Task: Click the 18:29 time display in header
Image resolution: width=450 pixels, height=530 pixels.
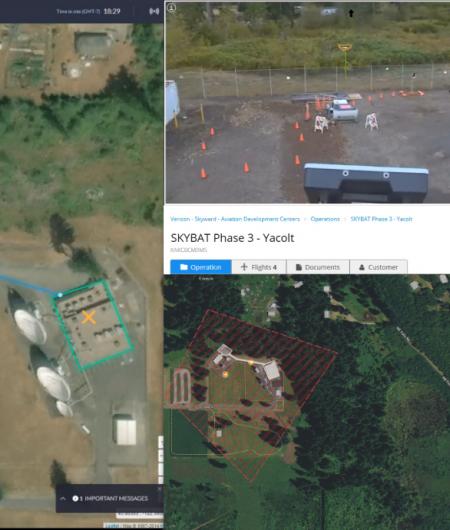Action: (x=112, y=11)
